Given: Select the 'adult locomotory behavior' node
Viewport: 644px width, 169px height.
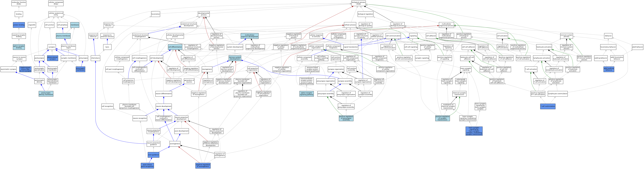Looking at the screenshot, I should (617, 58).
